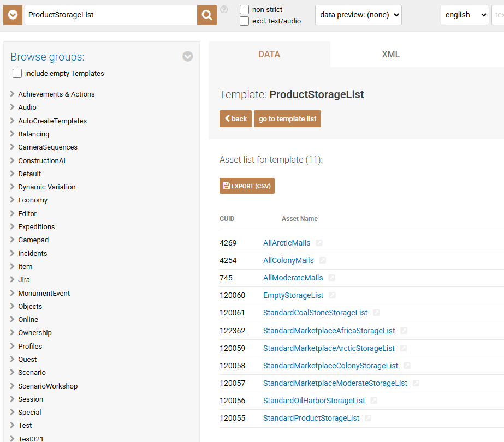The image size is (504, 442).
Task: Open the english language dropdown
Action: point(465,15)
